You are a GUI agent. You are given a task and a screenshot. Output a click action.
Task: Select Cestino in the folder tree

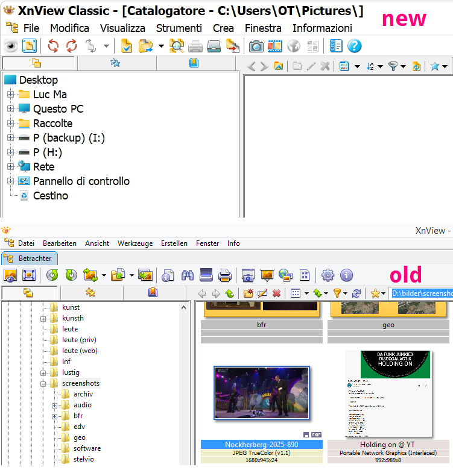(x=51, y=196)
